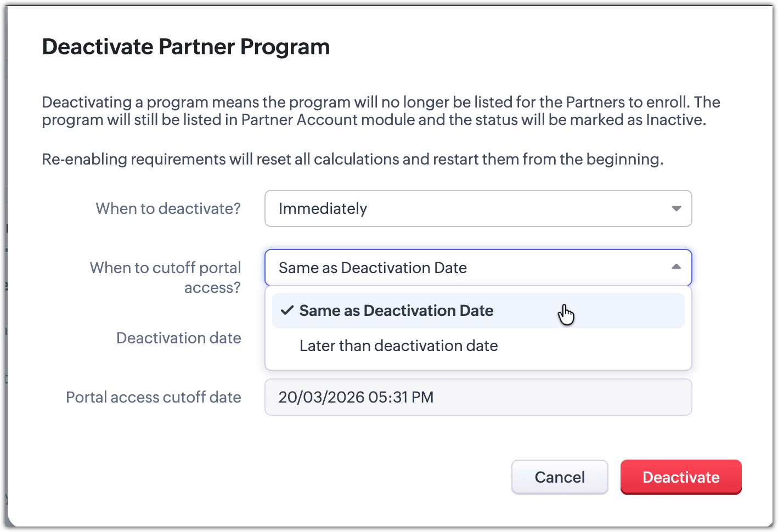Viewport: 778px width, 532px height.
Task: Click the Portal access cutoff date field
Action: pos(478,397)
